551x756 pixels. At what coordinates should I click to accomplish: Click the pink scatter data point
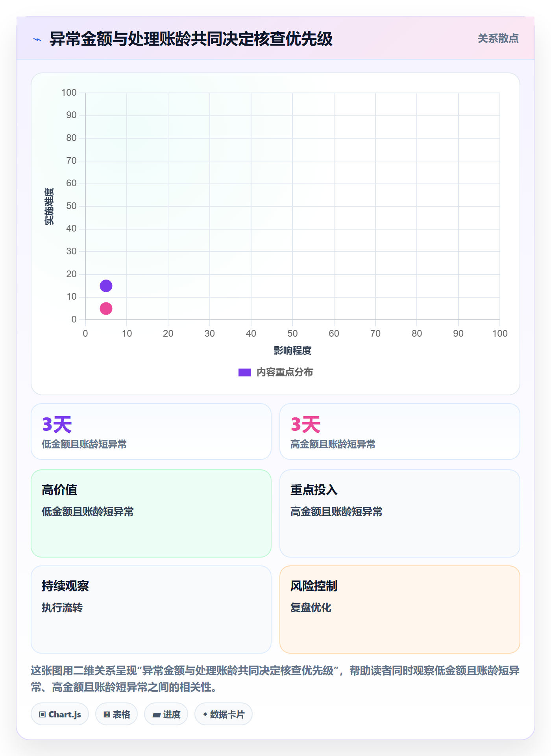106,308
